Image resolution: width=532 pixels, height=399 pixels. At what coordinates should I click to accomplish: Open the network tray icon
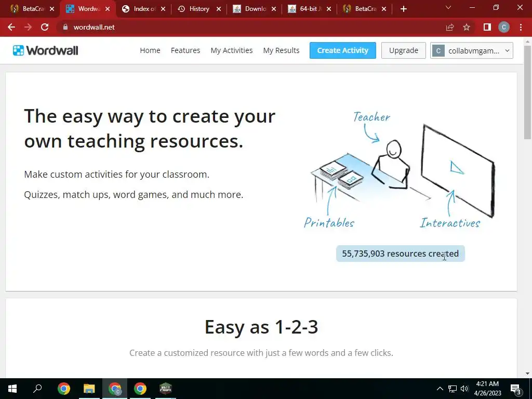point(453,389)
